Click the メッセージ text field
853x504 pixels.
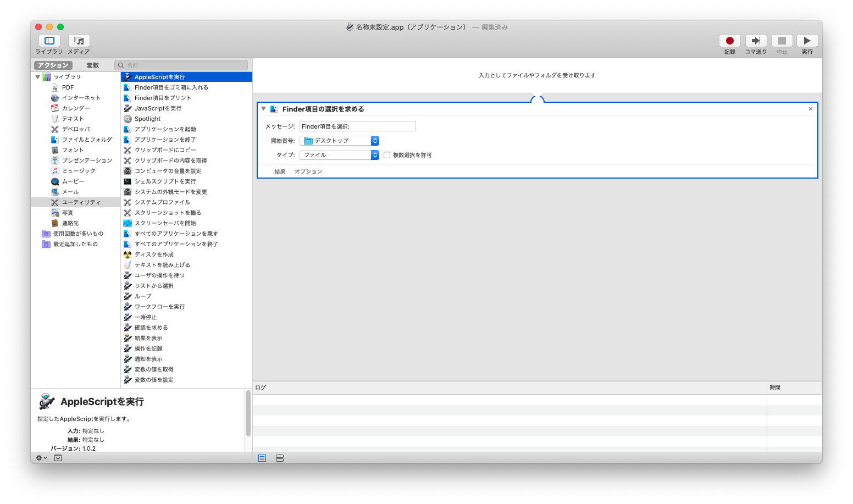pos(357,126)
